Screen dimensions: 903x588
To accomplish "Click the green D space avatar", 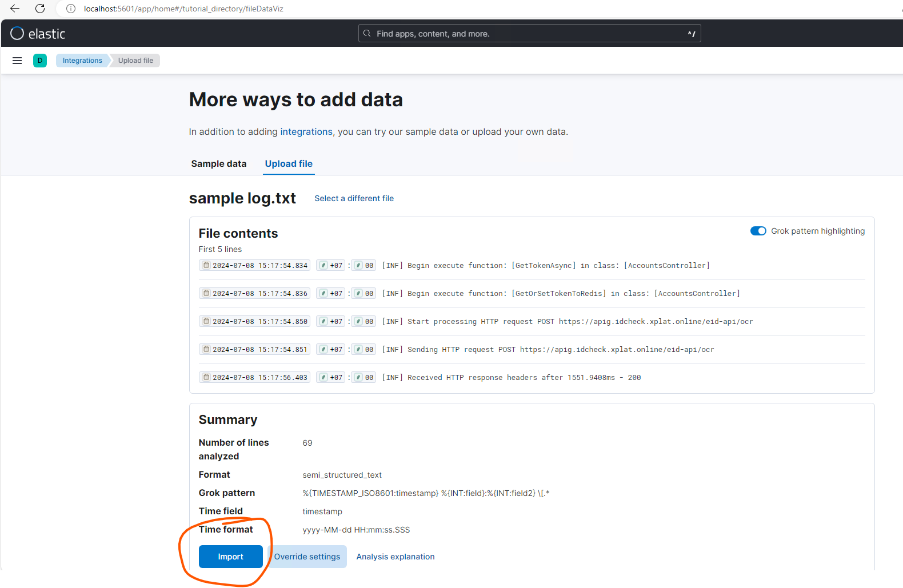I will tap(40, 61).
